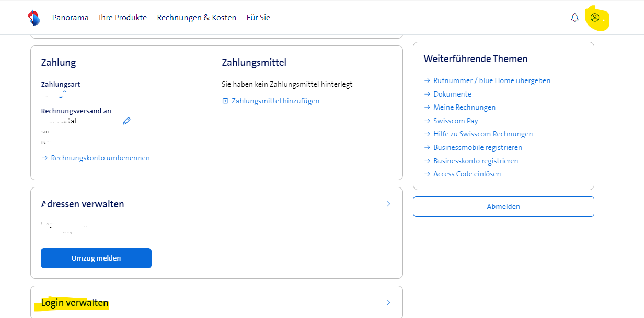Open the Swisscom Pay link
The image size is (644, 318).
tap(455, 121)
